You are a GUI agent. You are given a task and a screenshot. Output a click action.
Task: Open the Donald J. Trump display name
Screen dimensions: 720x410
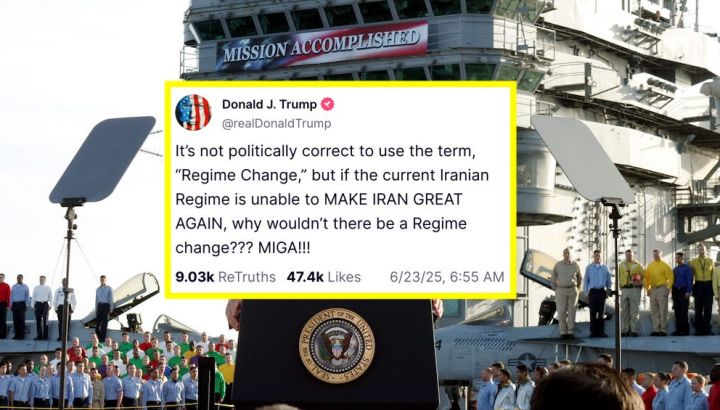[x=269, y=105]
